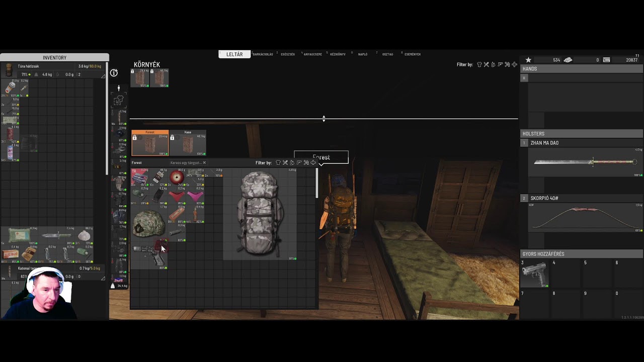Image resolution: width=644 pixels, height=362 pixels.
Task: Toggle lock on Forest chest
Action: point(134,138)
